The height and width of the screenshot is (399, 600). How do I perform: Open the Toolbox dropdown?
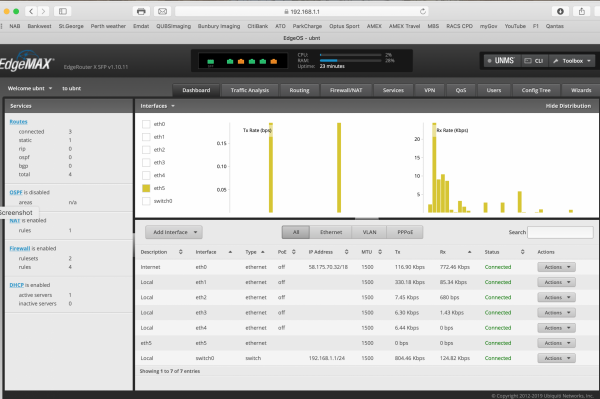click(572, 61)
